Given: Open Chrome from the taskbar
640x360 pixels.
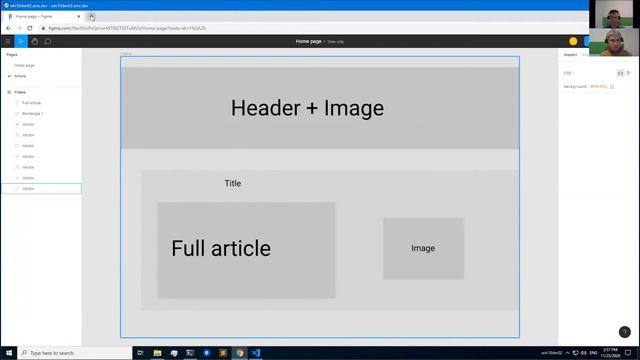Looking at the screenshot, I should tap(240, 353).
